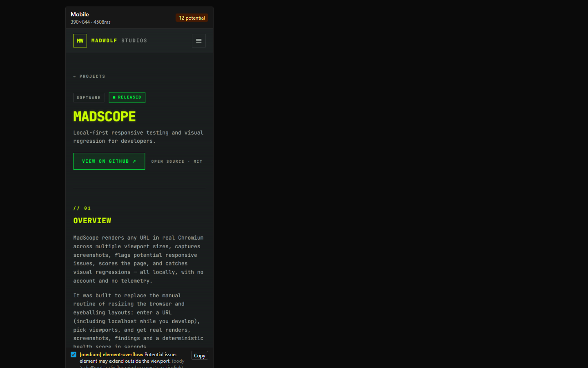Screen dimensions: 588x368
Task: Select the RELEASED status badge
Action: click(127, 97)
